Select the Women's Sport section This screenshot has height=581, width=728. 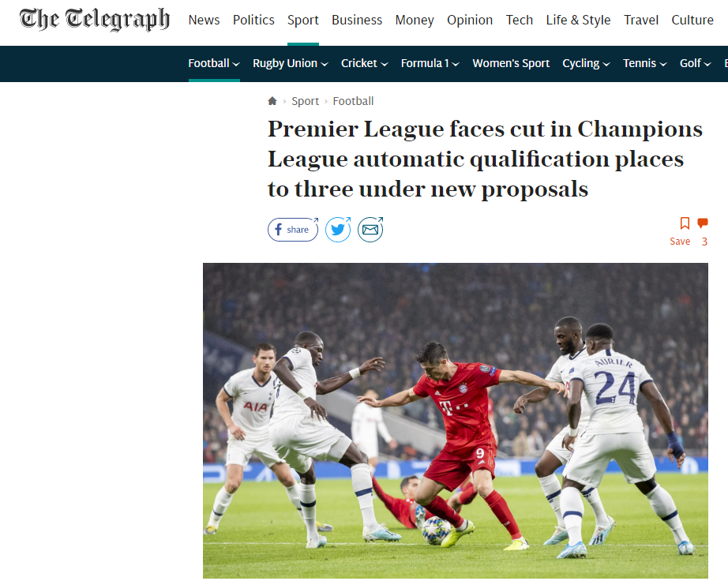[x=511, y=63]
